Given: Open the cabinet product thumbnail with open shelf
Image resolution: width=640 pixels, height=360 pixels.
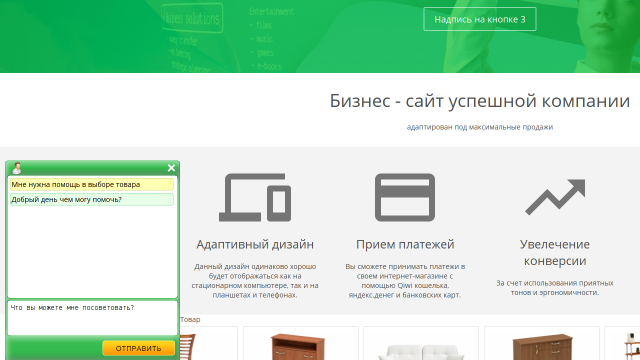Looking at the screenshot, I should point(301,343).
